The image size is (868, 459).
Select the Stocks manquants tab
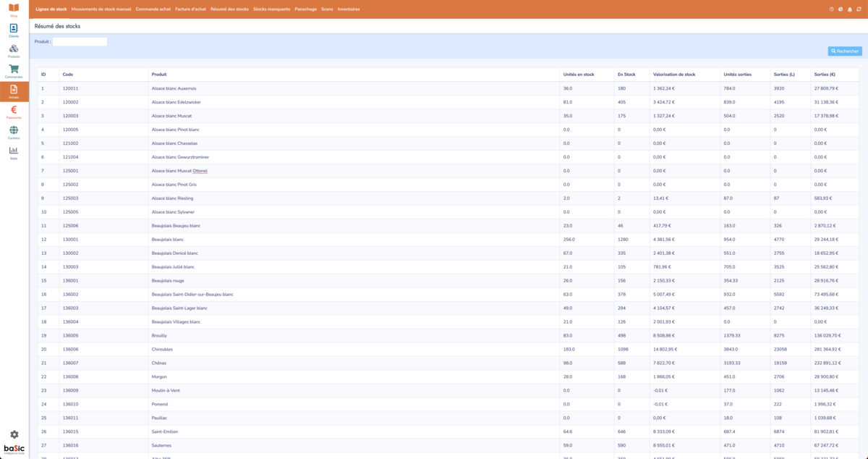[x=271, y=9]
